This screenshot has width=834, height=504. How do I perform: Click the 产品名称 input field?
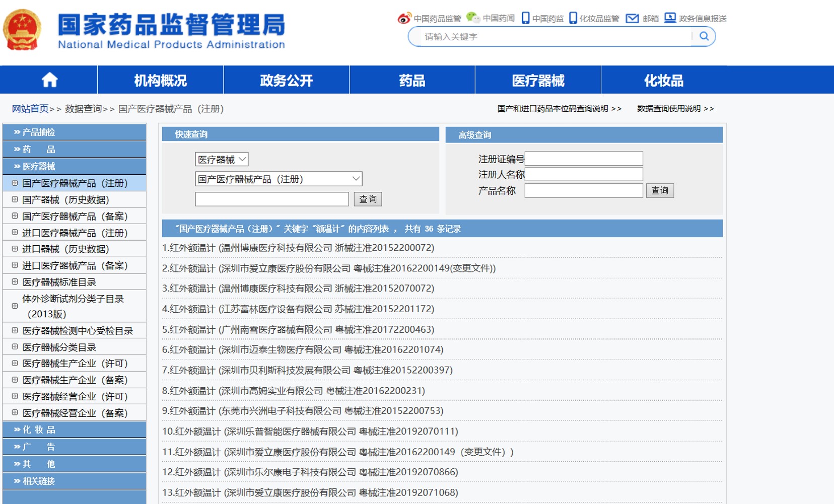click(x=584, y=191)
